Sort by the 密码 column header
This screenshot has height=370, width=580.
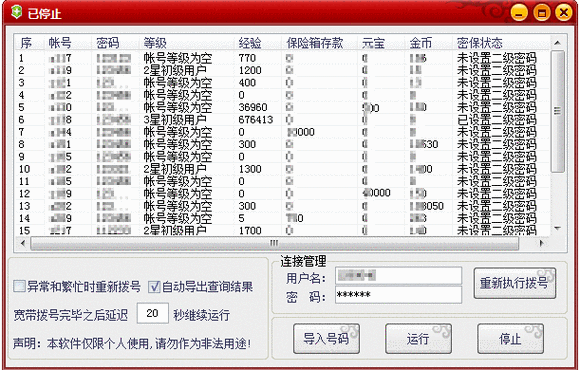coord(115,43)
